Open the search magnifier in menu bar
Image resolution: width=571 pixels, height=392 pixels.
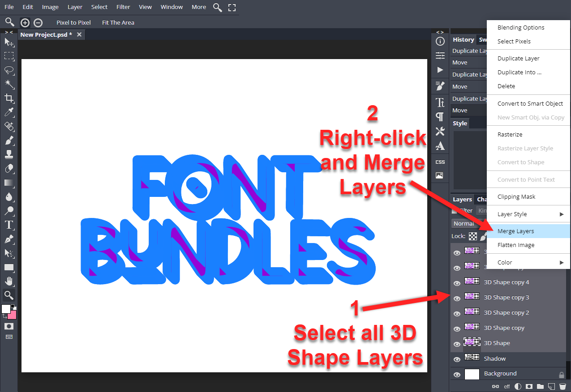pos(217,7)
